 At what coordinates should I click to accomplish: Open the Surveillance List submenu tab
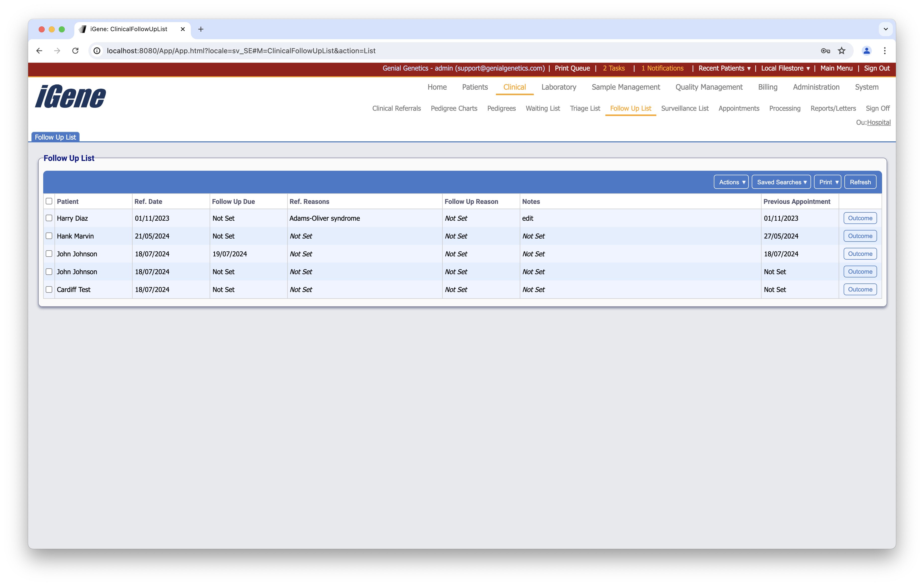pyautogui.click(x=684, y=108)
